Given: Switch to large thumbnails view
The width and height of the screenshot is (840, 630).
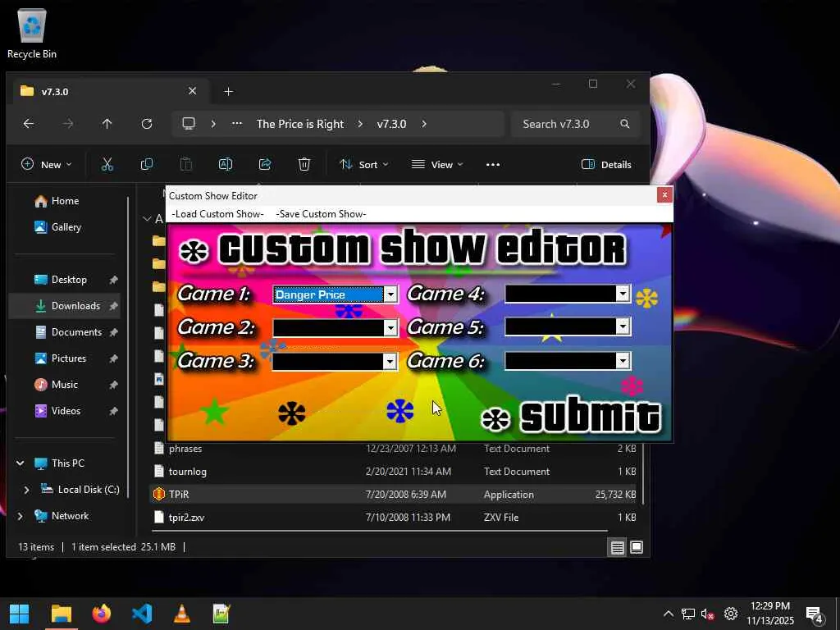Looking at the screenshot, I should [637, 547].
